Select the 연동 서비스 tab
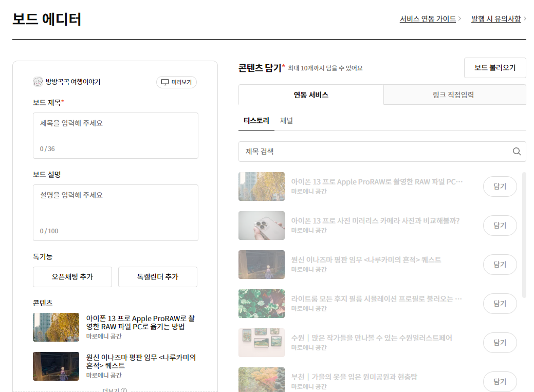Viewport: 534px width, 392px height. coord(310,95)
